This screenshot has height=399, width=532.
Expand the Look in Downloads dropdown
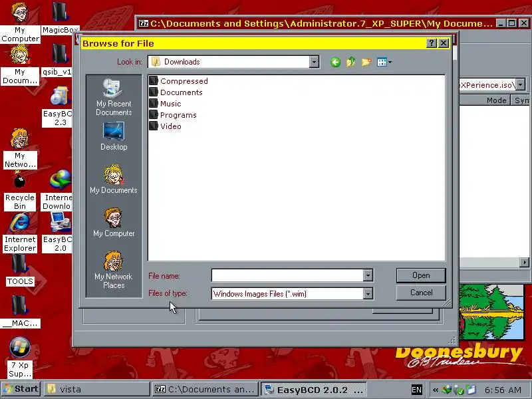pyautogui.click(x=314, y=62)
